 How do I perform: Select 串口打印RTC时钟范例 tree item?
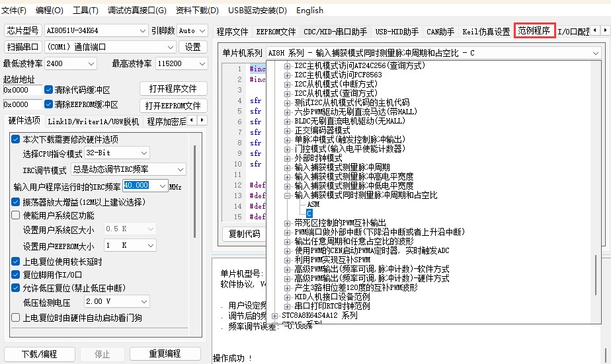click(x=332, y=306)
